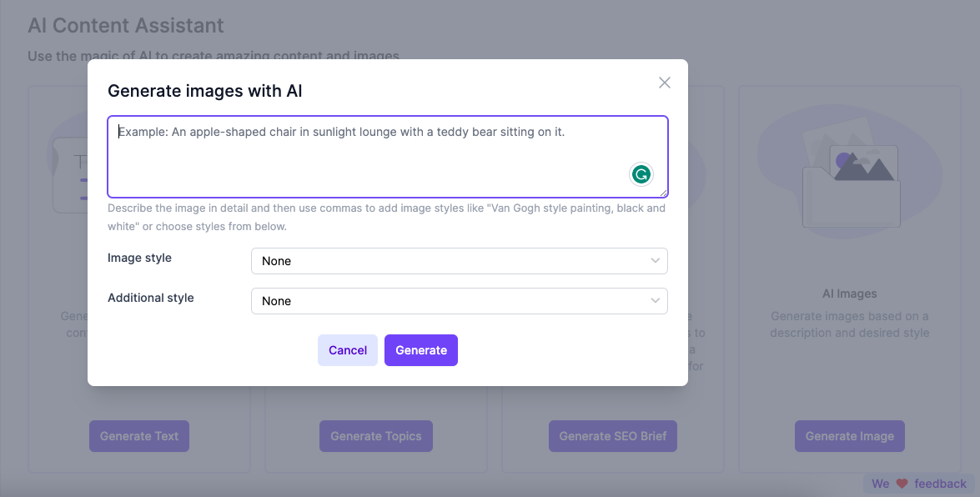Open the Image style dropdown
Viewport: 980px width, 497px height.
(459, 261)
